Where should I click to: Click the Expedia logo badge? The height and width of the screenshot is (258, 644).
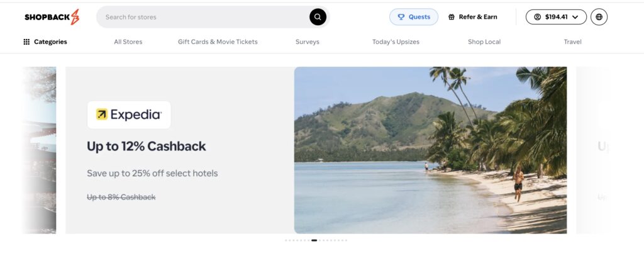[129, 115]
